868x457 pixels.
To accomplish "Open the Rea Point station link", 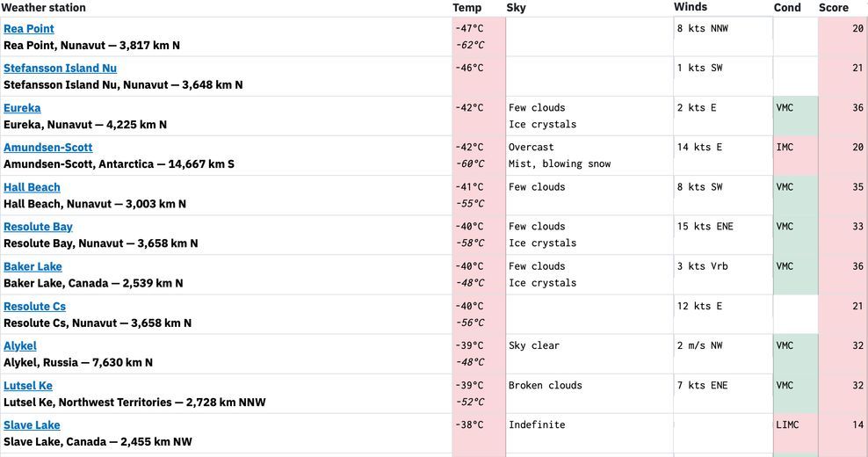I will 29,29.
